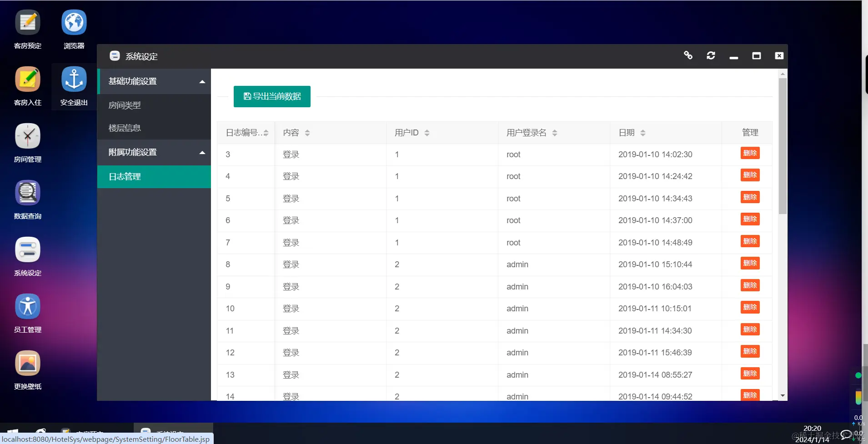868x444 pixels.
Task: Sort the 内容 column
Action: click(x=307, y=133)
